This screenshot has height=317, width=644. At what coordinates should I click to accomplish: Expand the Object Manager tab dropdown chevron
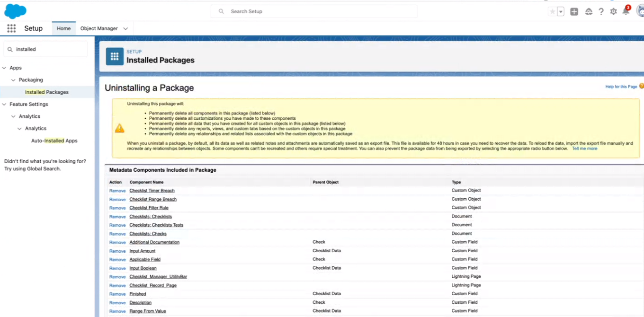pos(125,28)
